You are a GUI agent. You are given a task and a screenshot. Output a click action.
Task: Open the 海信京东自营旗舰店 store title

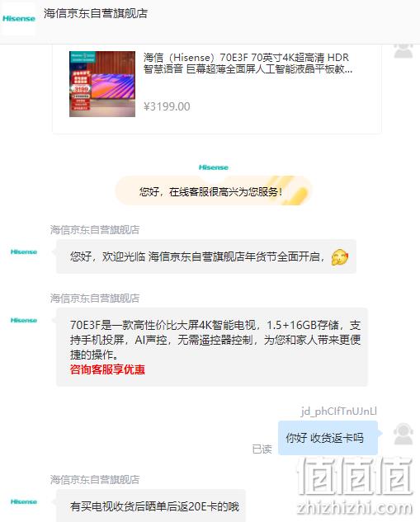(96, 13)
